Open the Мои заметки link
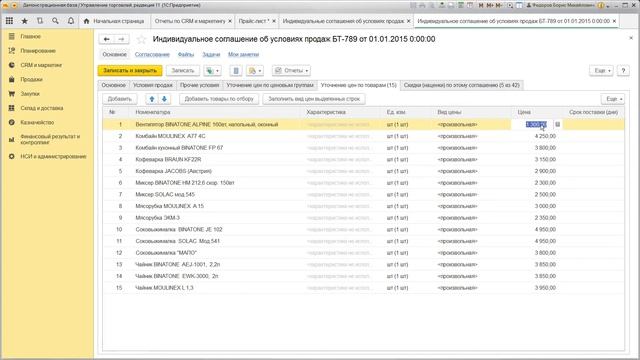Viewport: 640px width, 360px height. tap(243, 54)
